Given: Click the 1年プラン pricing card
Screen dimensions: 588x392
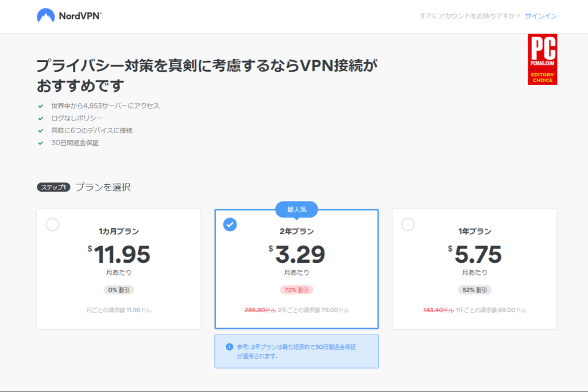Looking at the screenshot, I should point(474,267).
